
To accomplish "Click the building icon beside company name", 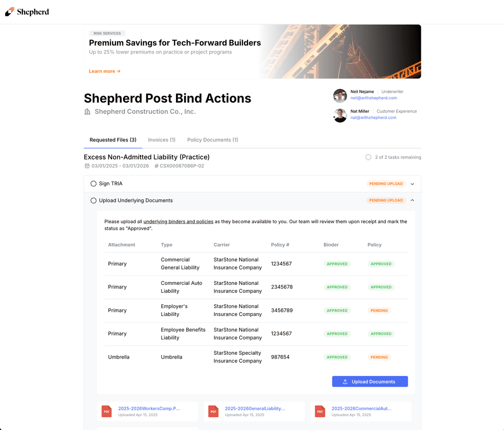I will coord(87,112).
